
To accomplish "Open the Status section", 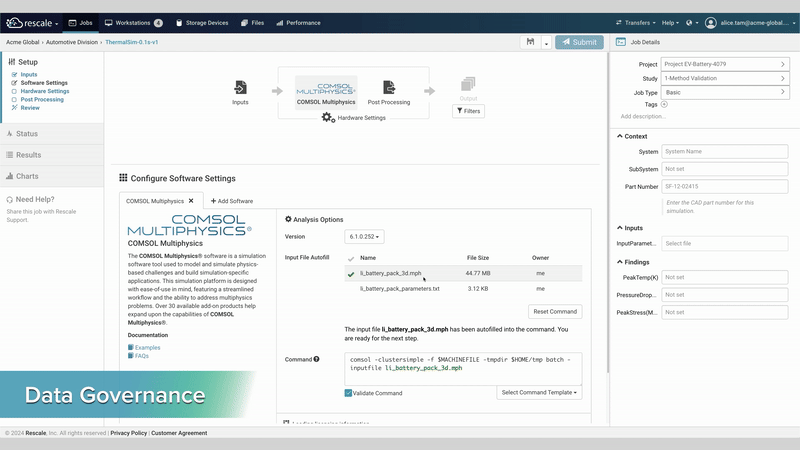I will tap(52, 134).
